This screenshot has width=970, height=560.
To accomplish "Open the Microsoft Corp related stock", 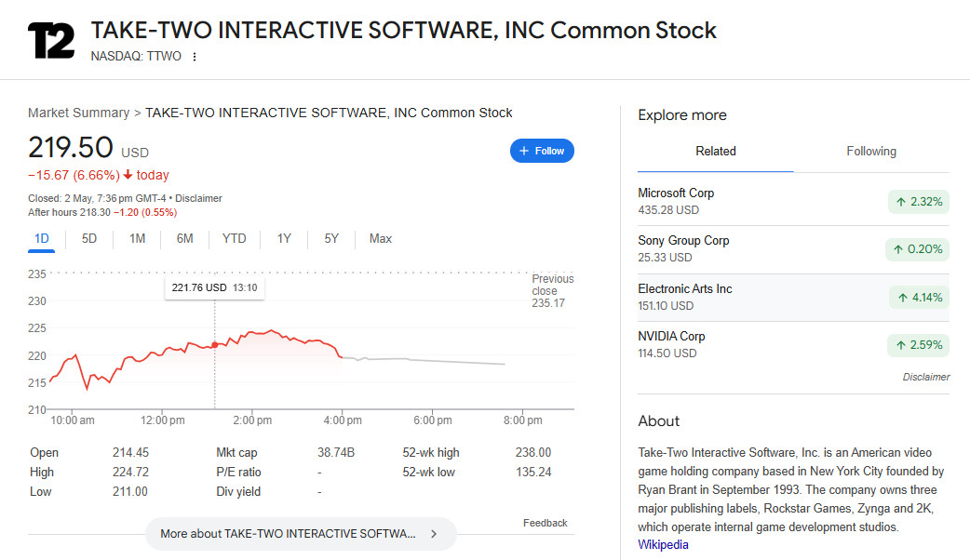I will coord(676,193).
